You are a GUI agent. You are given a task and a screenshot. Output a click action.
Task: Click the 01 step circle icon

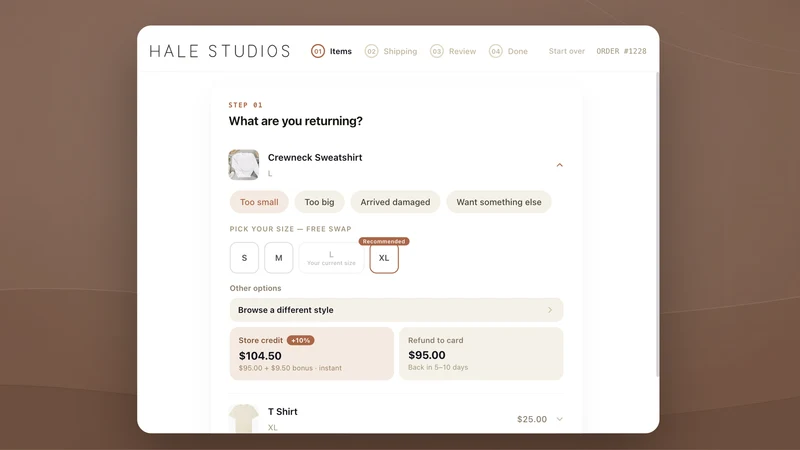click(318, 51)
